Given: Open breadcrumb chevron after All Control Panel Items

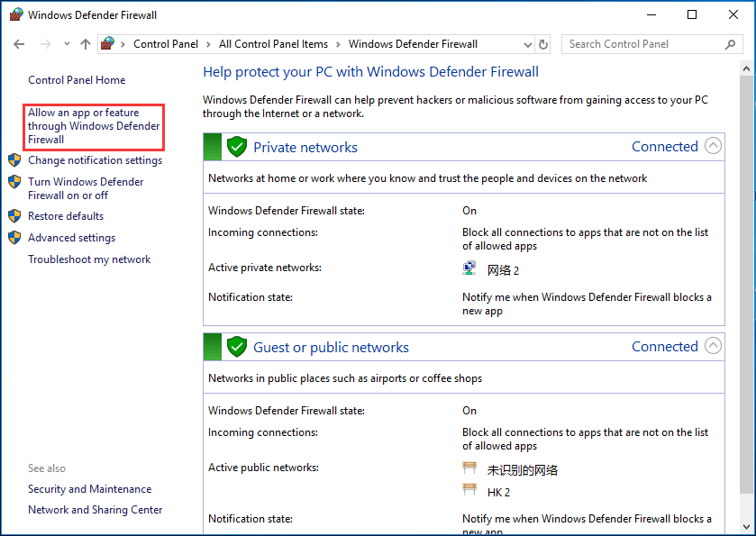Looking at the screenshot, I should [338, 45].
